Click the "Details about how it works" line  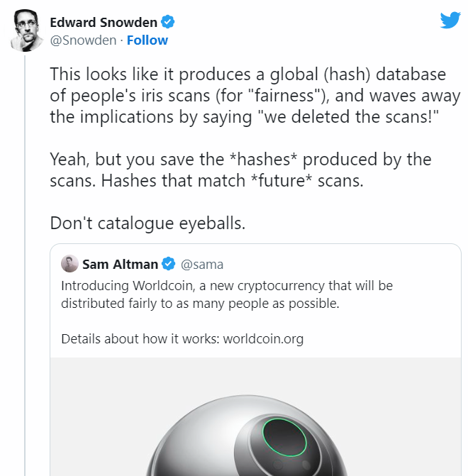tap(140, 338)
